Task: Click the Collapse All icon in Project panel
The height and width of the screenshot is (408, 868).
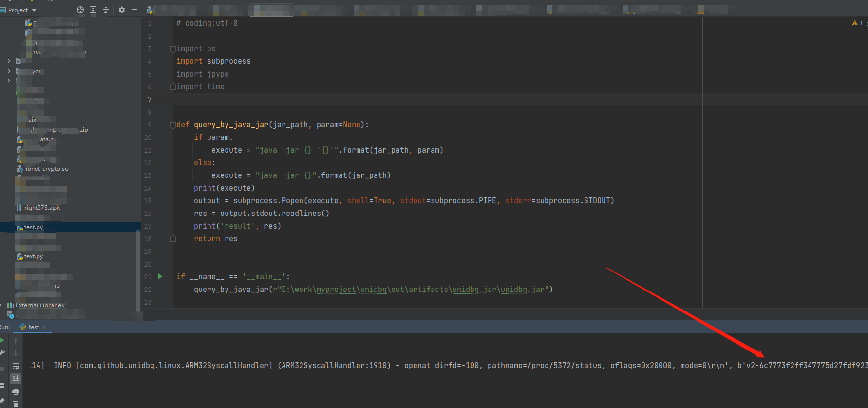Action: tap(106, 10)
